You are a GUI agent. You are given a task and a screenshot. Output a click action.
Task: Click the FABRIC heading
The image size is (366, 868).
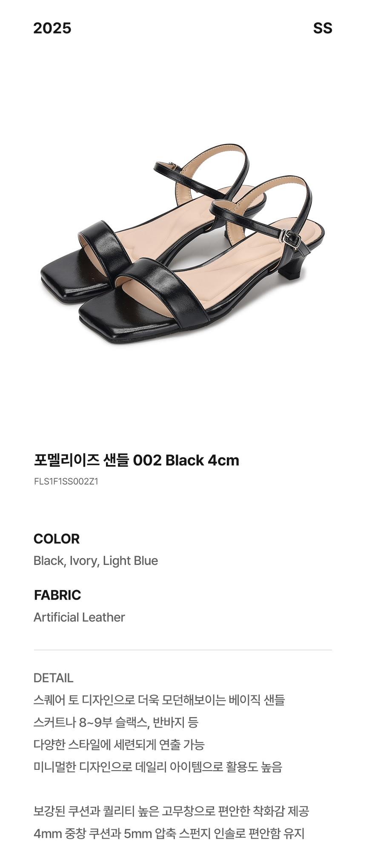(57, 595)
